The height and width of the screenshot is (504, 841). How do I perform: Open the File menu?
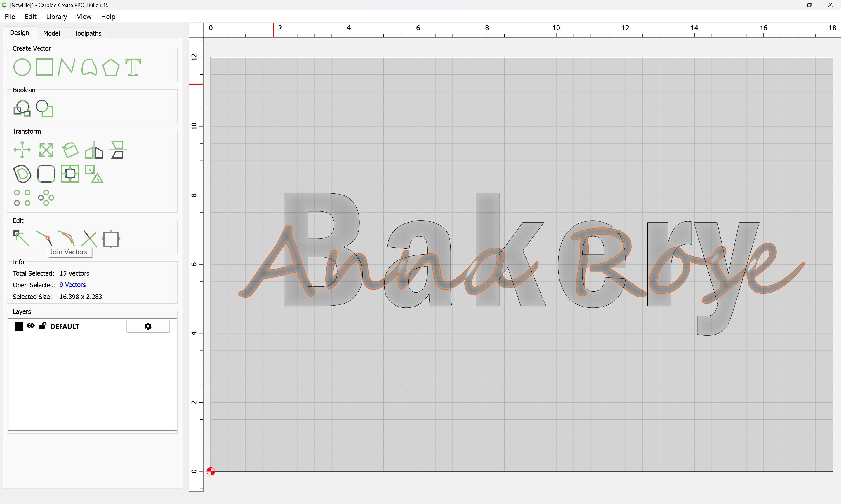(x=10, y=17)
